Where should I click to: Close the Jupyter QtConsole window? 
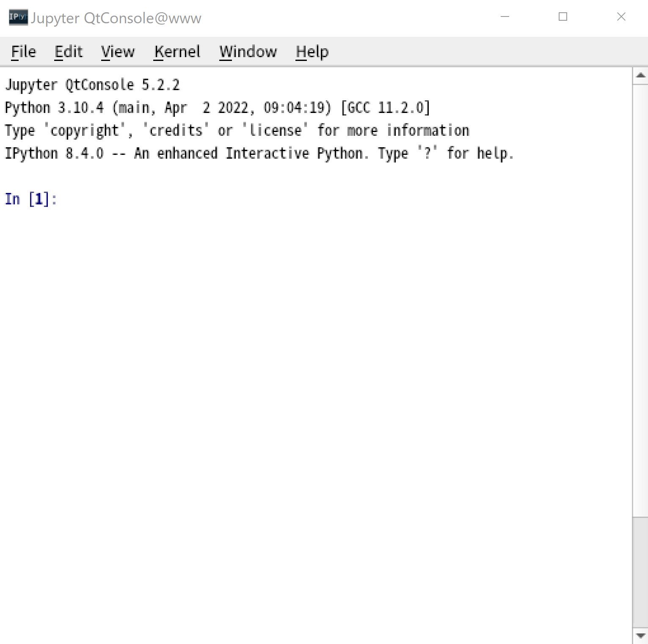pyautogui.click(x=621, y=17)
